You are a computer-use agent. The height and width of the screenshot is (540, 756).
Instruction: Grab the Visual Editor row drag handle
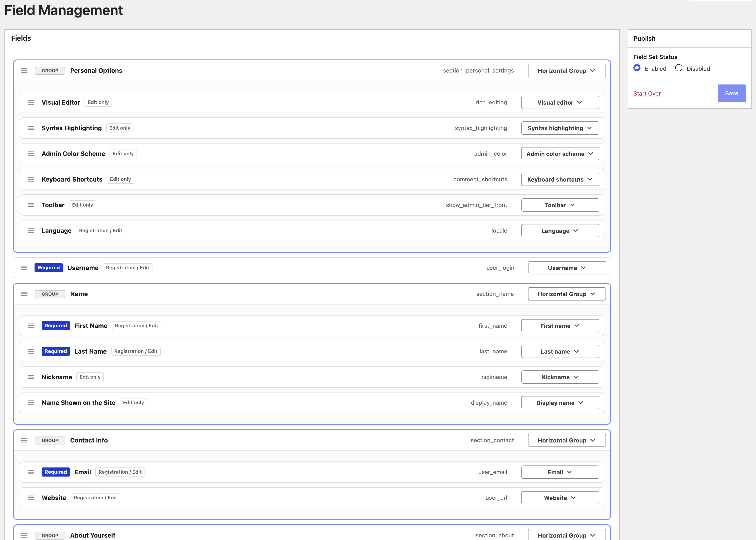tap(31, 102)
